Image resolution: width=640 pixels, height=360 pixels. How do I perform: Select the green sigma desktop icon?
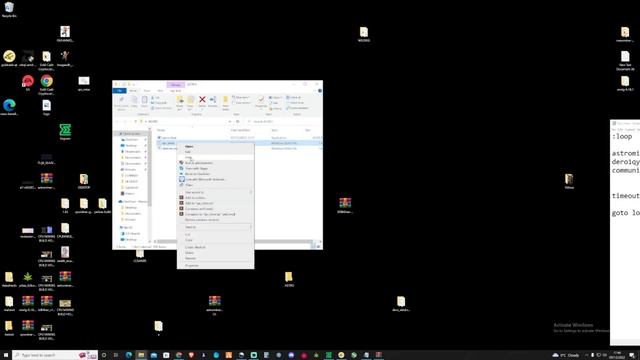point(65,132)
